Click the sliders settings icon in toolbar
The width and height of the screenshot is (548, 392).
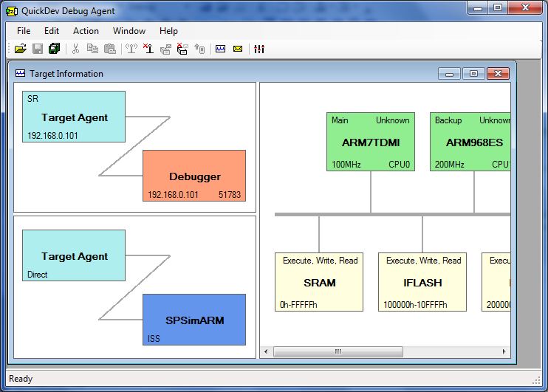tap(259, 49)
